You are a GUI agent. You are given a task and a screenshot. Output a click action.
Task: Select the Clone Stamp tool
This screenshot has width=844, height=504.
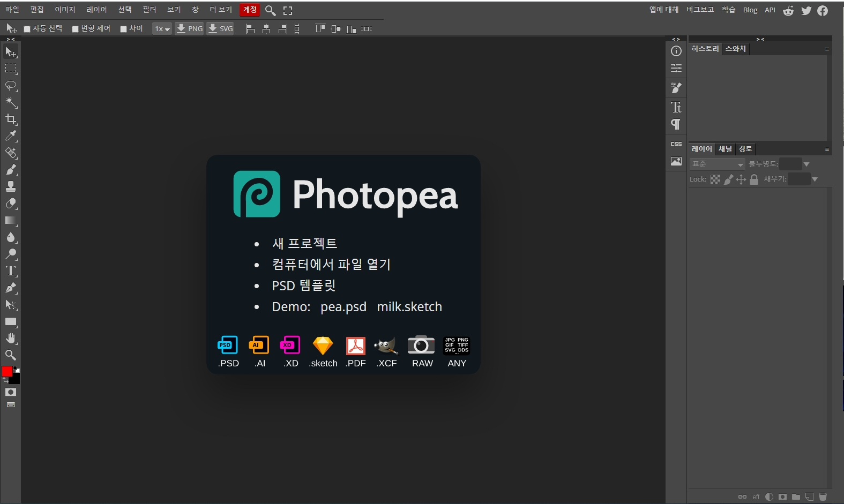pos(11,186)
